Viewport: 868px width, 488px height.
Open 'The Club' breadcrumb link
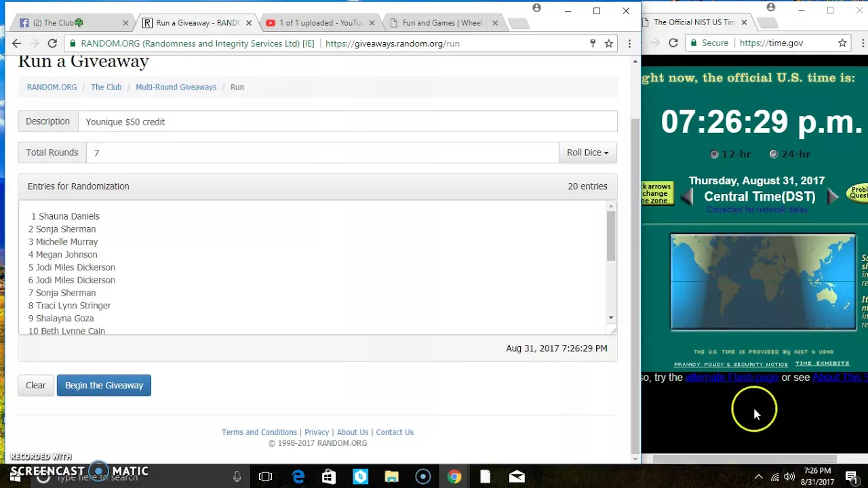(x=106, y=87)
